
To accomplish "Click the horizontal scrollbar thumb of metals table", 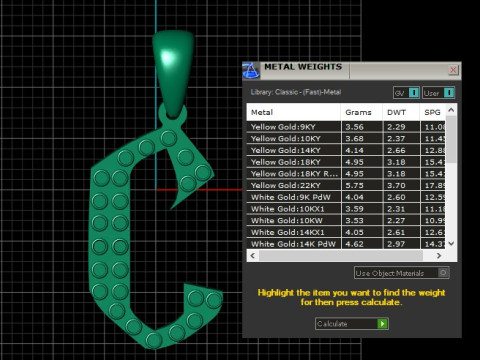I will [341, 256].
